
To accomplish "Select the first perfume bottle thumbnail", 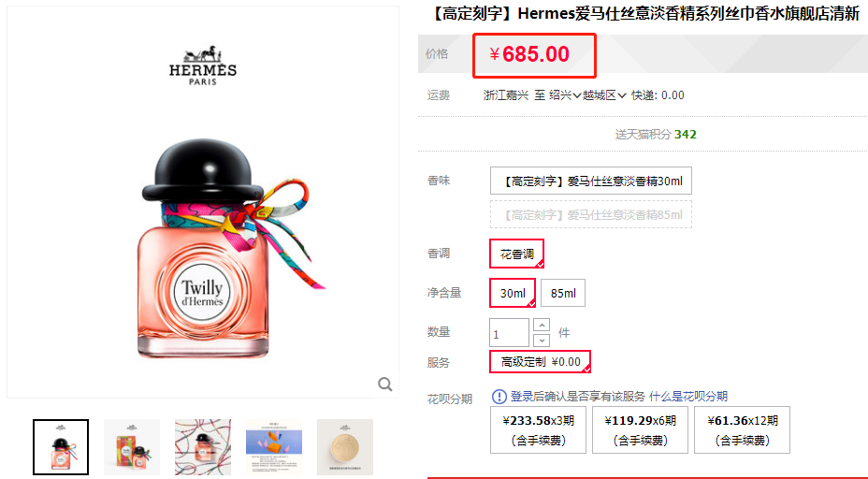I will (x=61, y=447).
